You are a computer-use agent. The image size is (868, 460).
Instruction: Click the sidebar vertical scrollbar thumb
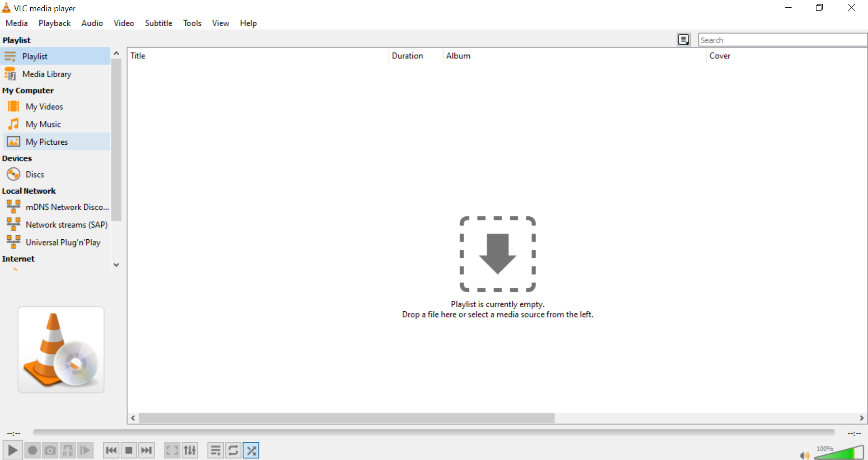(x=116, y=140)
